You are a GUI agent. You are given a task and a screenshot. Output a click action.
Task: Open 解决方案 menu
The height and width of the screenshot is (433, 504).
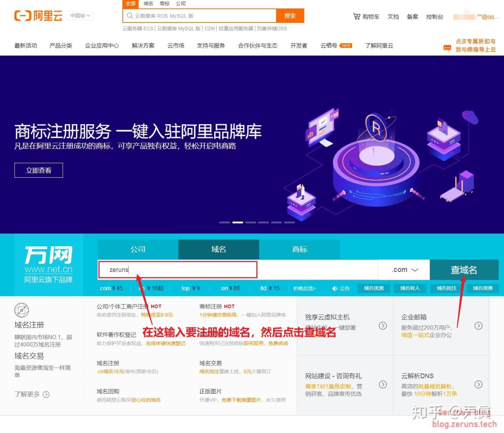click(x=143, y=46)
